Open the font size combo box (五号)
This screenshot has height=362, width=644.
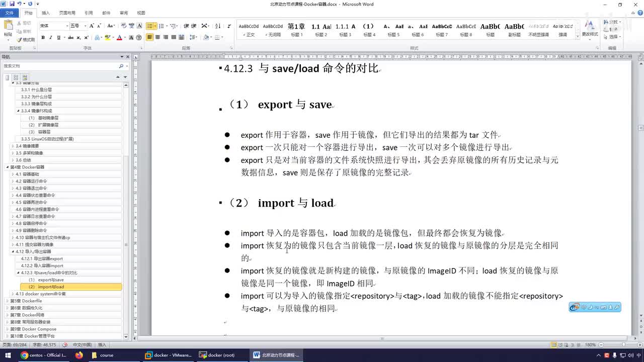pyautogui.click(x=78, y=26)
